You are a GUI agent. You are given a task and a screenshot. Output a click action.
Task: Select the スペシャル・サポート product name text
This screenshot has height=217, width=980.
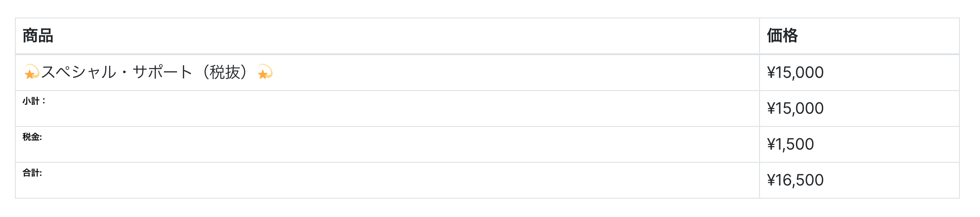tap(117, 72)
